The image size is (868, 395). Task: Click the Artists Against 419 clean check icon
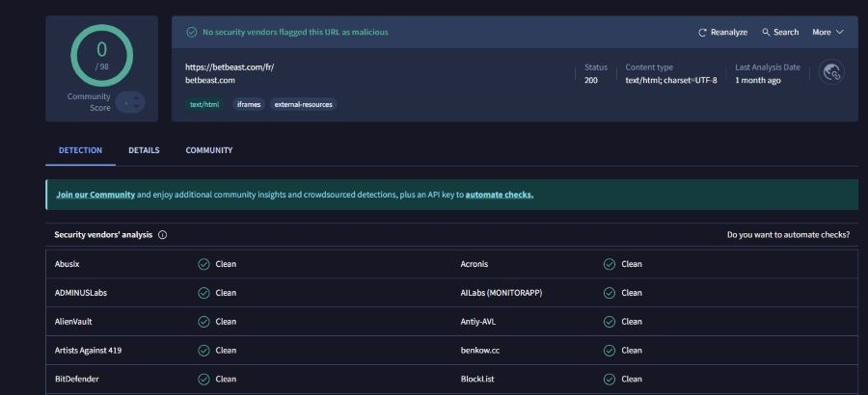tap(203, 350)
